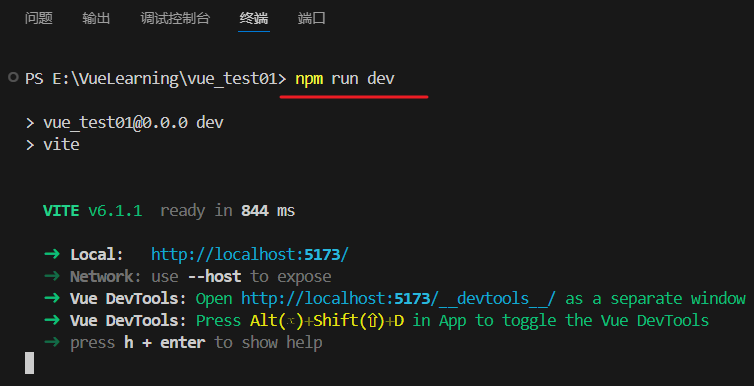Click the '> vite' output line

point(53,144)
